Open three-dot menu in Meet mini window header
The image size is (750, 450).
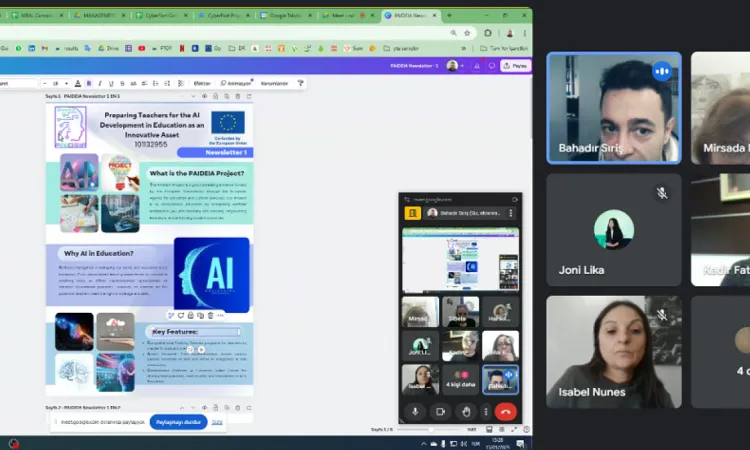pyautogui.click(x=510, y=213)
